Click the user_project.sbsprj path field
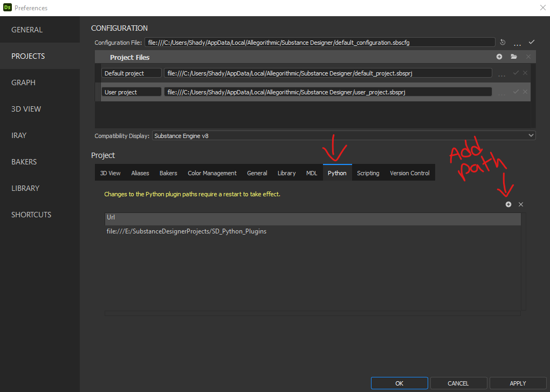Screen dimensions: 550x392 328,92
